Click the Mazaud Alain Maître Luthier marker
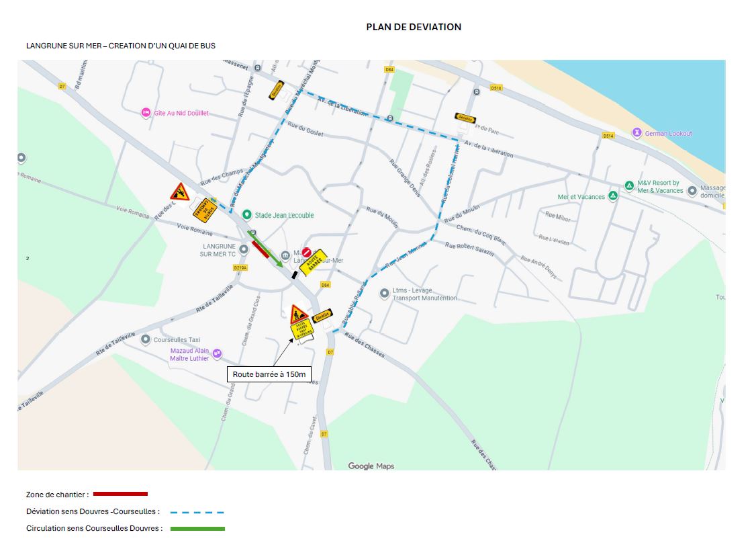Image resolution: width=756 pixels, height=553 pixels. (x=217, y=353)
